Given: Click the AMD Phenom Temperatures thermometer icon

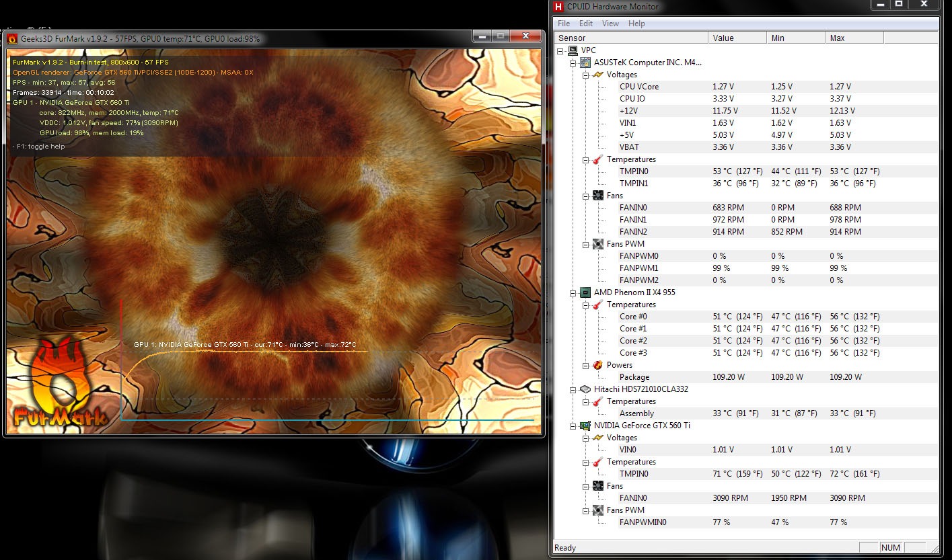Looking at the screenshot, I should pos(597,305).
